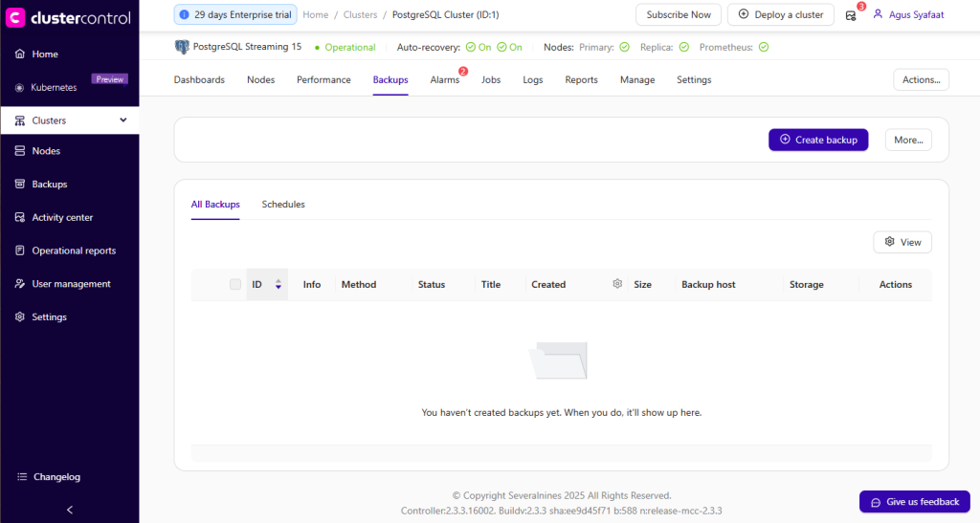Switch to the Schedules tab
980x523 pixels.
pos(283,205)
